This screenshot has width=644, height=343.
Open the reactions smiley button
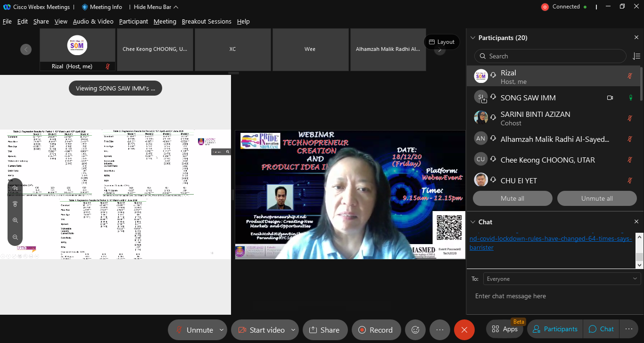click(415, 330)
